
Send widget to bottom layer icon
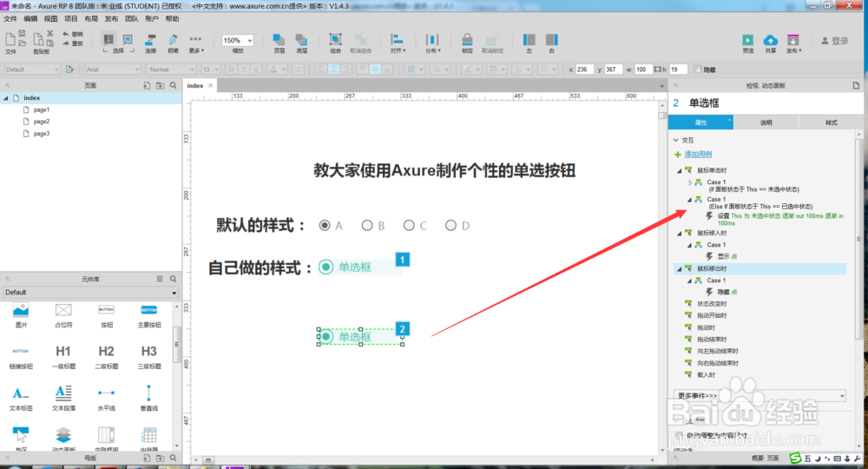(301, 39)
